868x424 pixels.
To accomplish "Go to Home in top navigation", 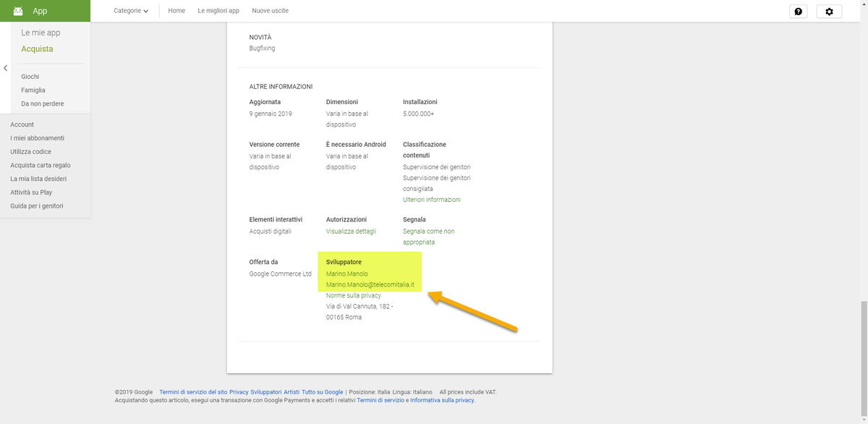I will [176, 11].
